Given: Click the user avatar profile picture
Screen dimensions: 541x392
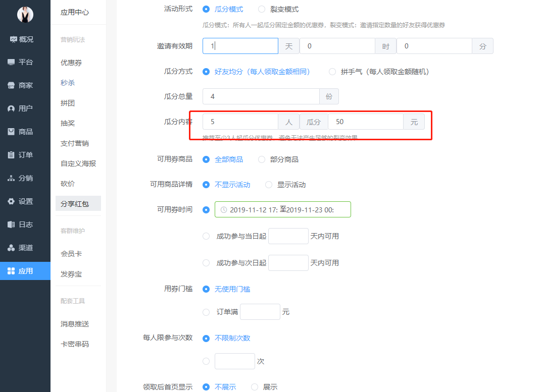Looking at the screenshot, I should (25, 15).
